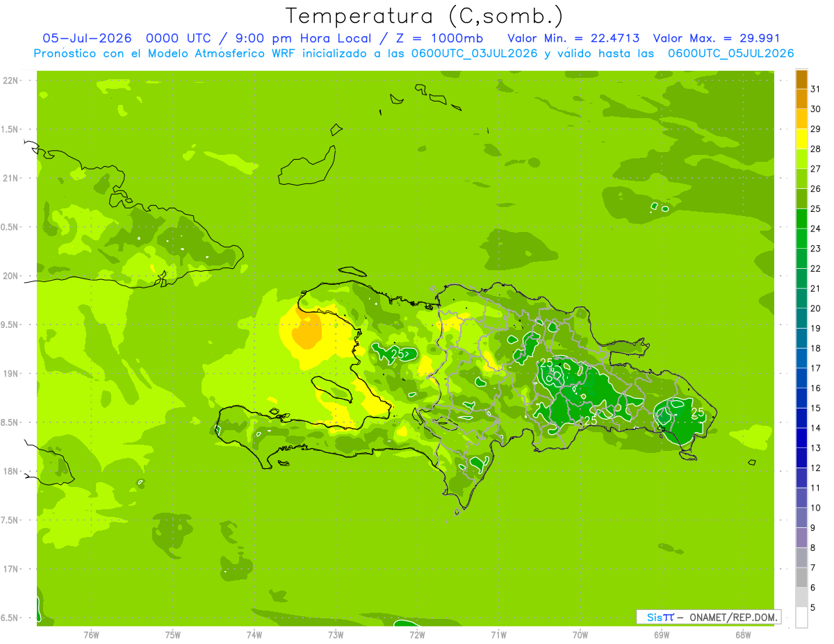Click the "76W" longitude label
Viewport: 834px width, 644px height.
point(91,635)
